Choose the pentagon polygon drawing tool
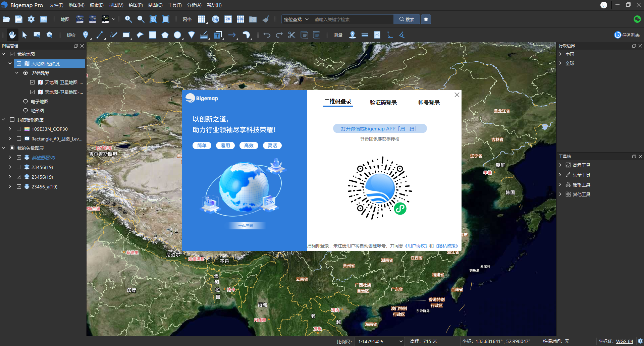Viewport: 644px width, 346px height. [165, 35]
